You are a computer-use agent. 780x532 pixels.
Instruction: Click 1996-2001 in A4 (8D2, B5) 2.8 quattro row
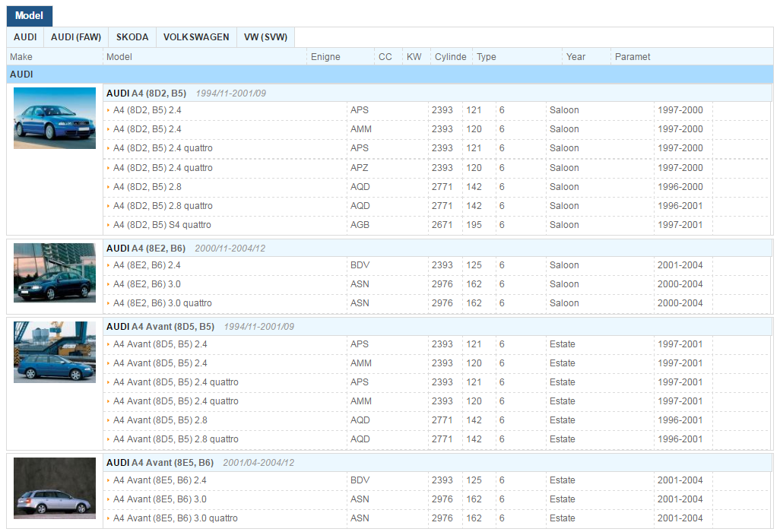pyautogui.click(x=680, y=206)
